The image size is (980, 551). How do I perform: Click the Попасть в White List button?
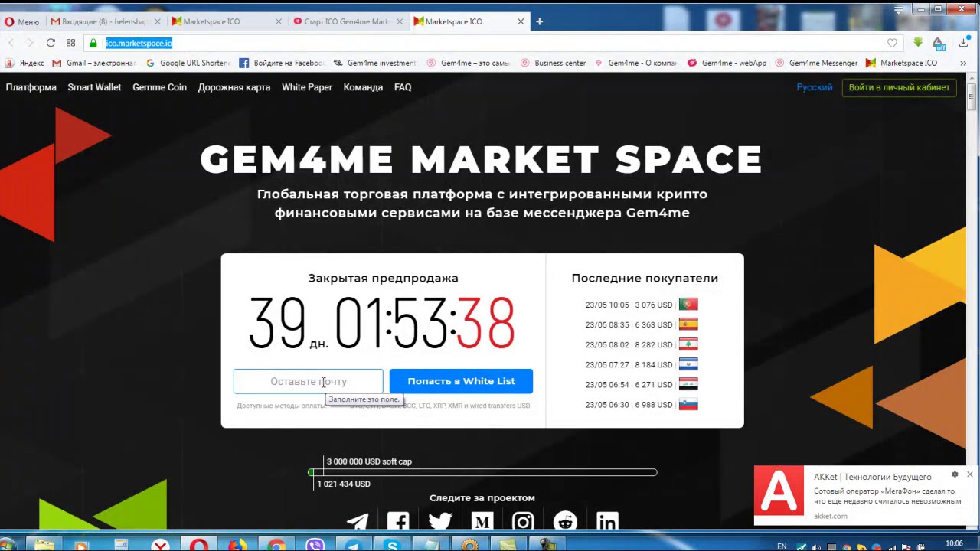[x=461, y=381]
